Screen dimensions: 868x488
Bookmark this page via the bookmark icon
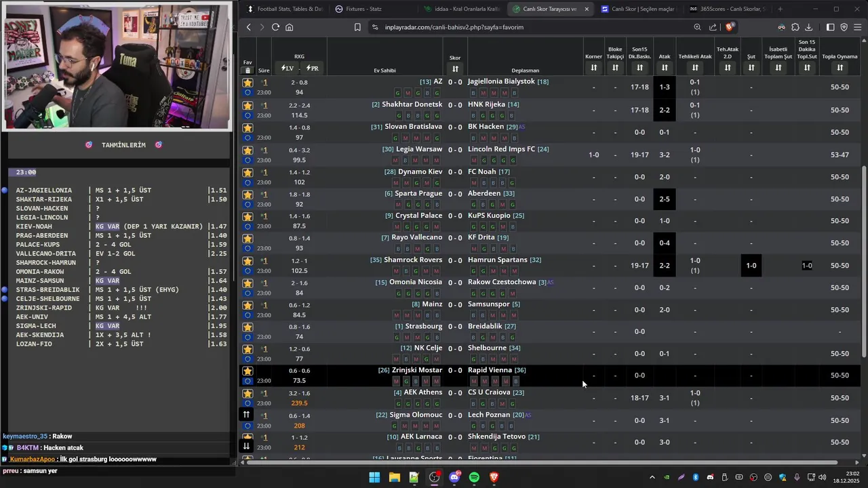357,27
